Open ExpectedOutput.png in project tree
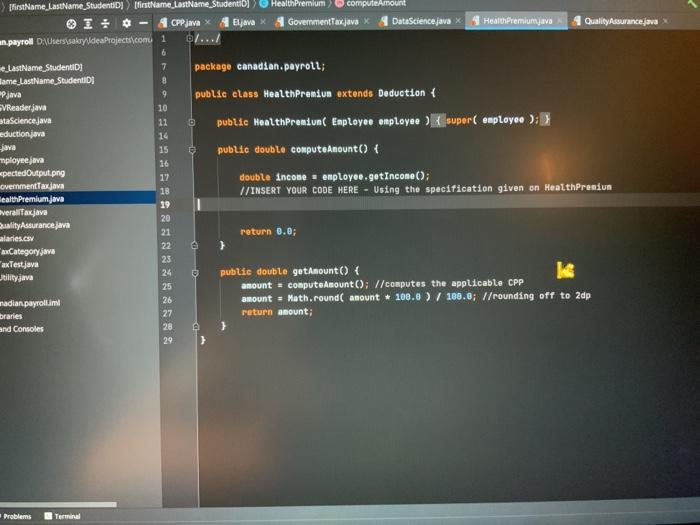Screen dimensions: 700x525 32,173
